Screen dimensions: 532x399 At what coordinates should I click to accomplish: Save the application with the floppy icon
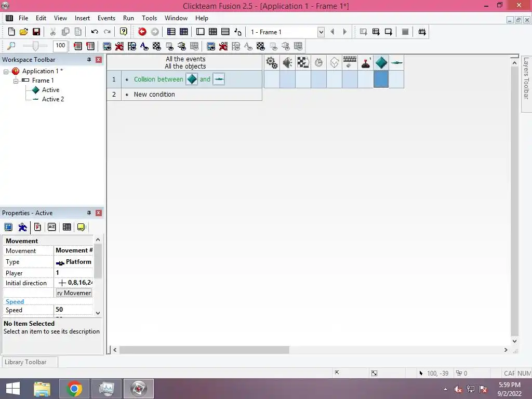(x=36, y=32)
